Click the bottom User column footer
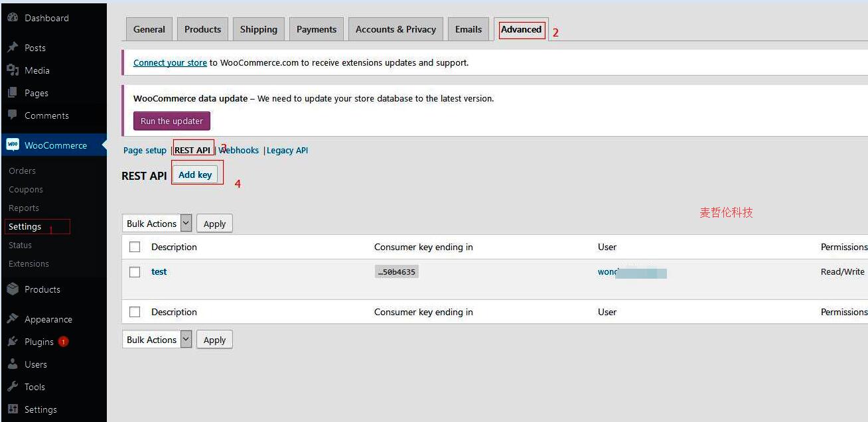The width and height of the screenshot is (868, 422). 607,312
